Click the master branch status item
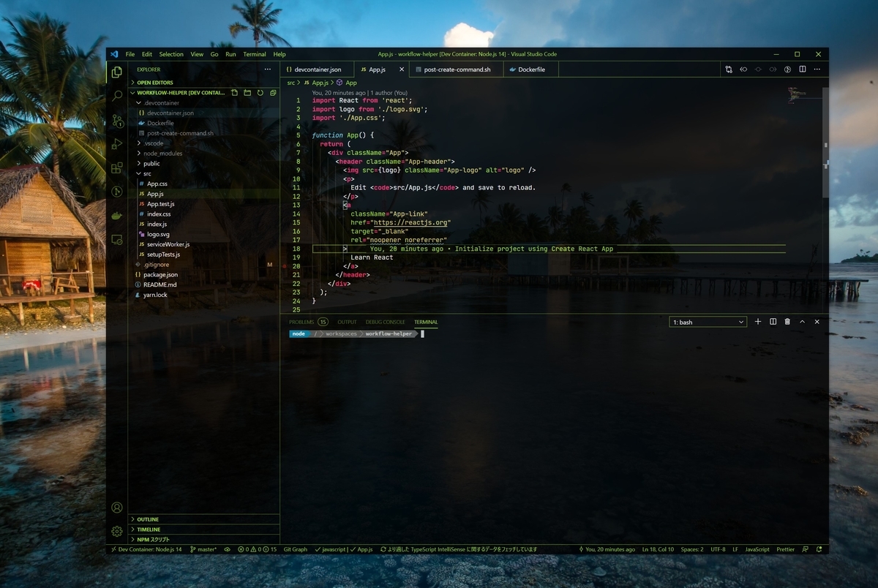 tap(203, 549)
